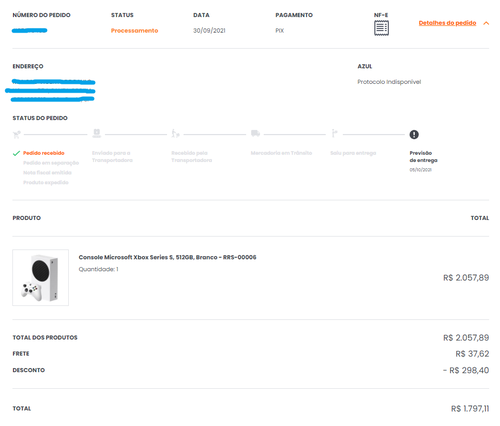Click the shopping cart order-received step icon
This screenshot has width=500, height=426.
tap(17, 134)
